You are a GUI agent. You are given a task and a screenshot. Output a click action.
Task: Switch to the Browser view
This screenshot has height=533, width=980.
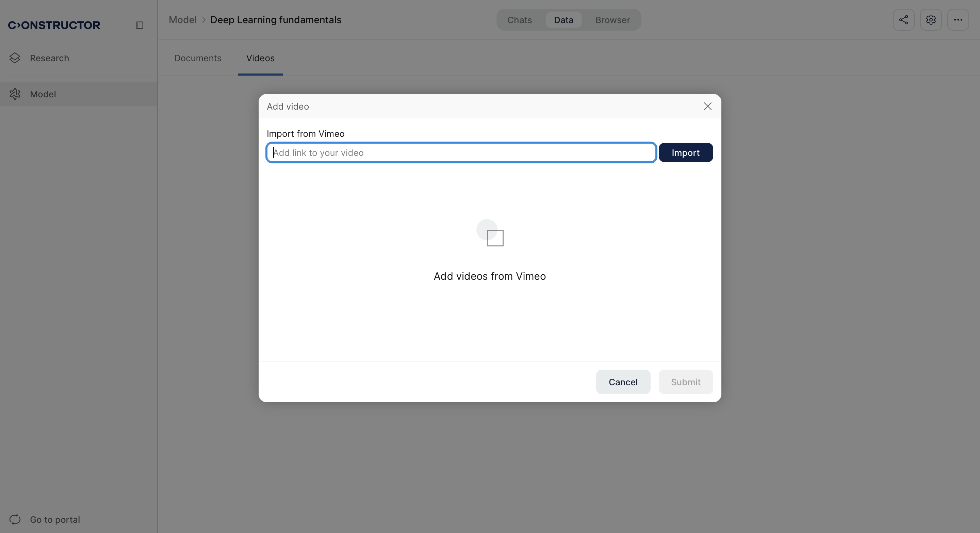pos(612,20)
